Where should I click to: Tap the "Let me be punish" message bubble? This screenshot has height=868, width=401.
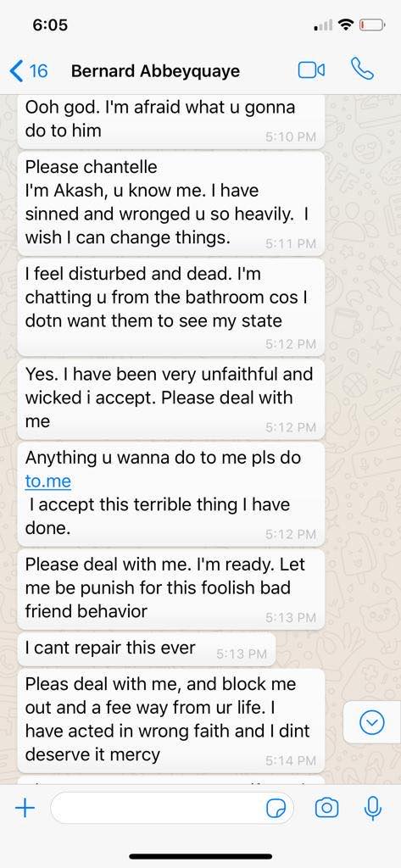(x=171, y=589)
